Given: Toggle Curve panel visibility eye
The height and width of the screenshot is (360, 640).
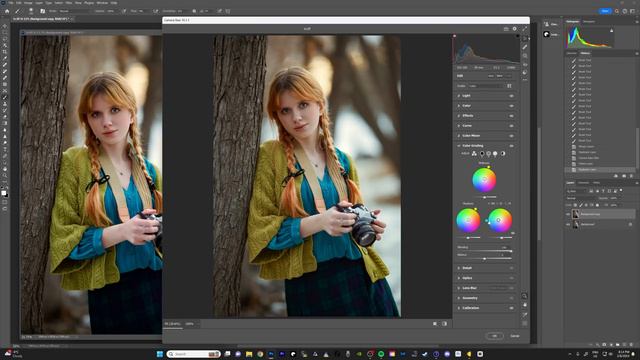Looking at the screenshot, I should [x=511, y=126].
